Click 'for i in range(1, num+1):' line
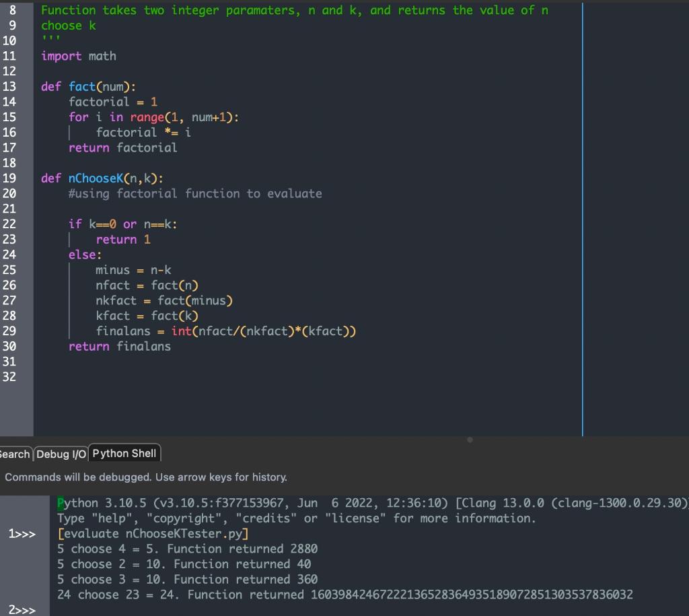The height and width of the screenshot is (616, 689). pos(154,117)
